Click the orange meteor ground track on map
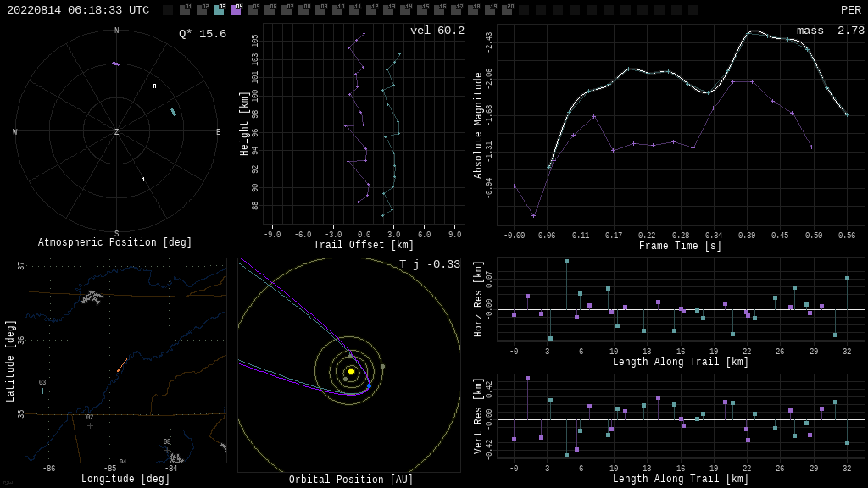This screenshot has height=488, width=868. click(122, 365)
